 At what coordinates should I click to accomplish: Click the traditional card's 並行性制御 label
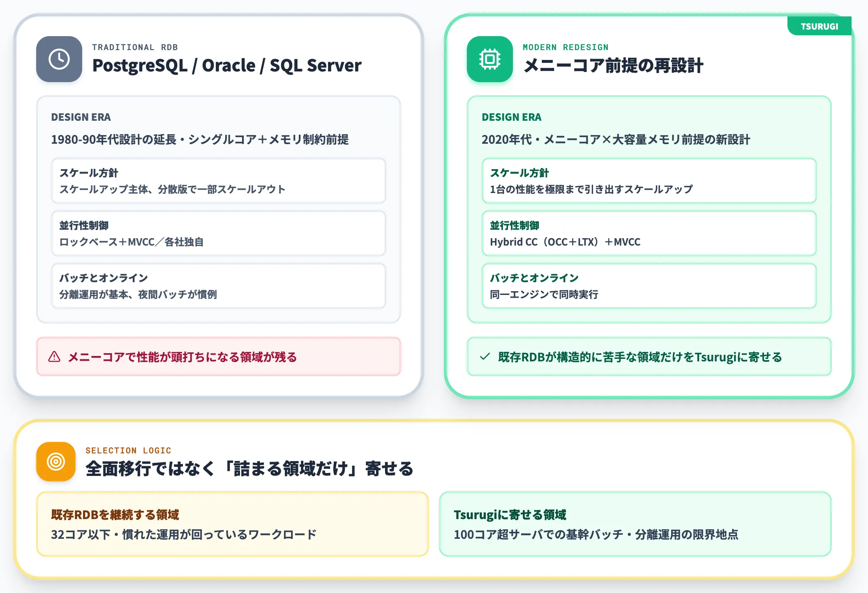(84, 225)
